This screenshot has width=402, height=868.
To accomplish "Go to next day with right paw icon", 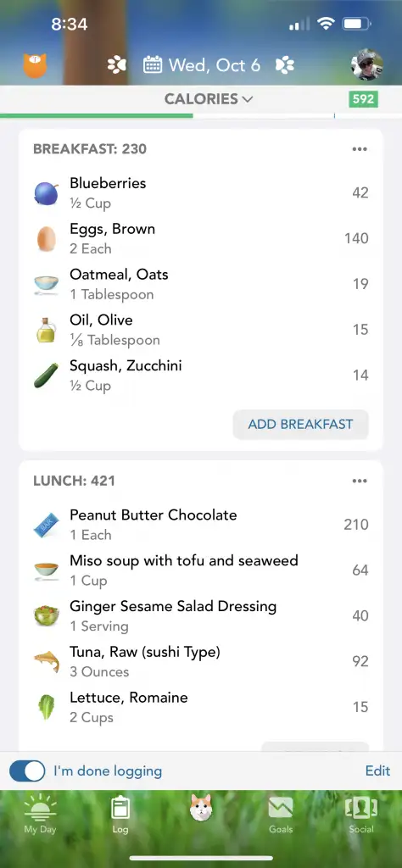I will coord(285,65).
